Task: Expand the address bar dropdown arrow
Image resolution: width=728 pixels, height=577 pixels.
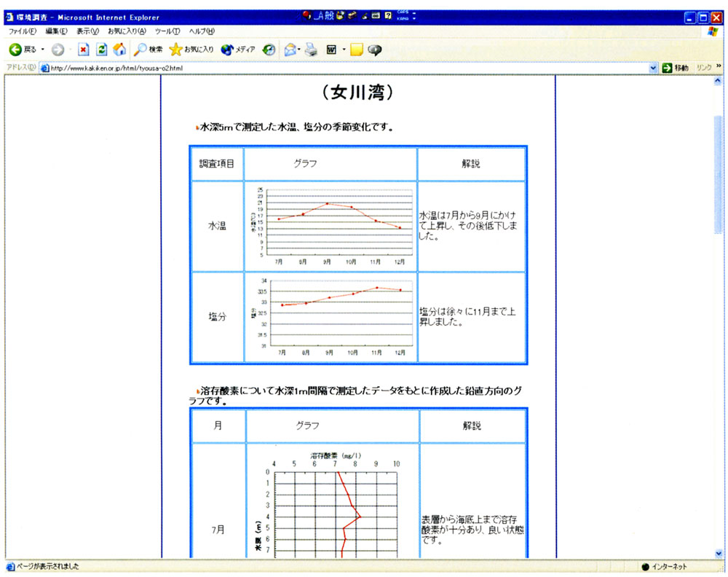Action: (653, 68)
